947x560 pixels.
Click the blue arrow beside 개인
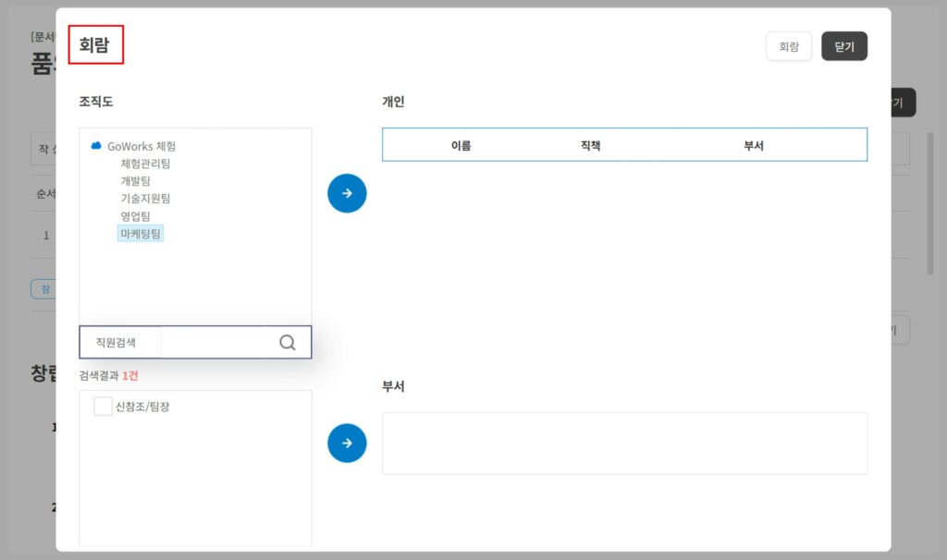(347, 193)
